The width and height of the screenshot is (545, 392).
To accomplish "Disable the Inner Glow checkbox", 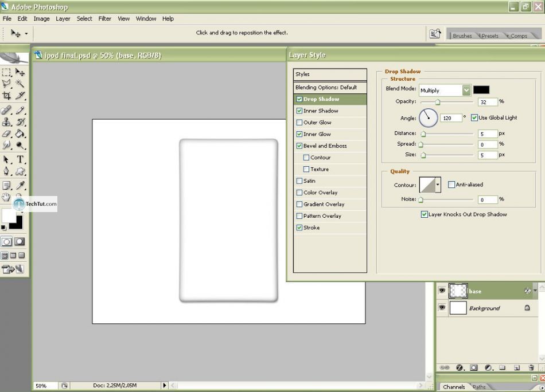I will click(299, 134).
